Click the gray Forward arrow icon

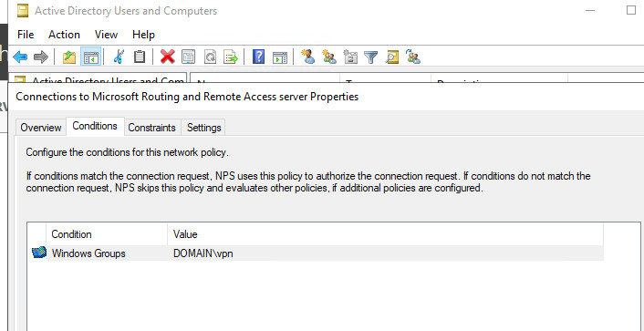(x=41, y=57)
